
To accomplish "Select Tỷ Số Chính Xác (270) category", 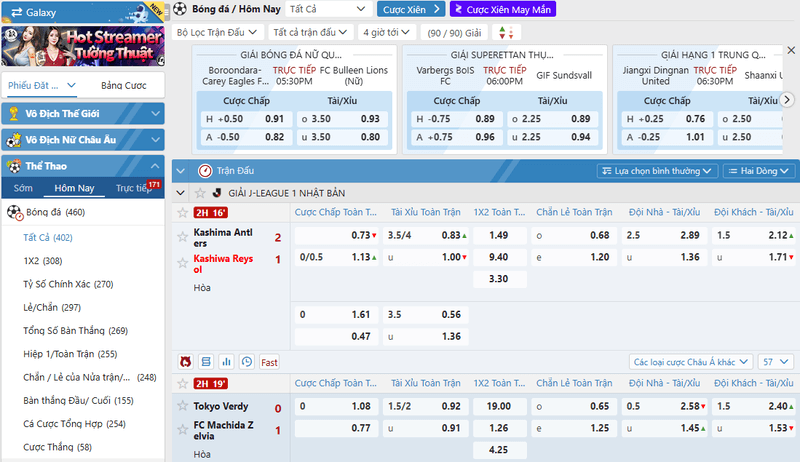I will pos(68,284).
